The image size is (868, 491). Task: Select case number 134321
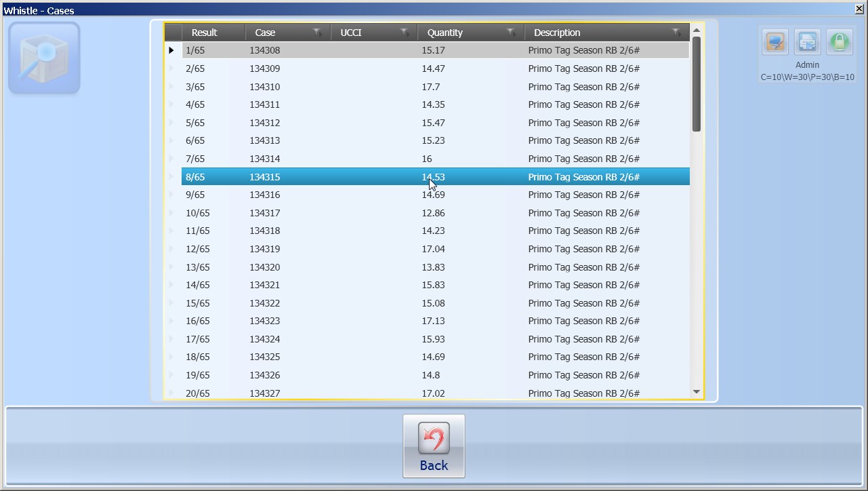264,285
